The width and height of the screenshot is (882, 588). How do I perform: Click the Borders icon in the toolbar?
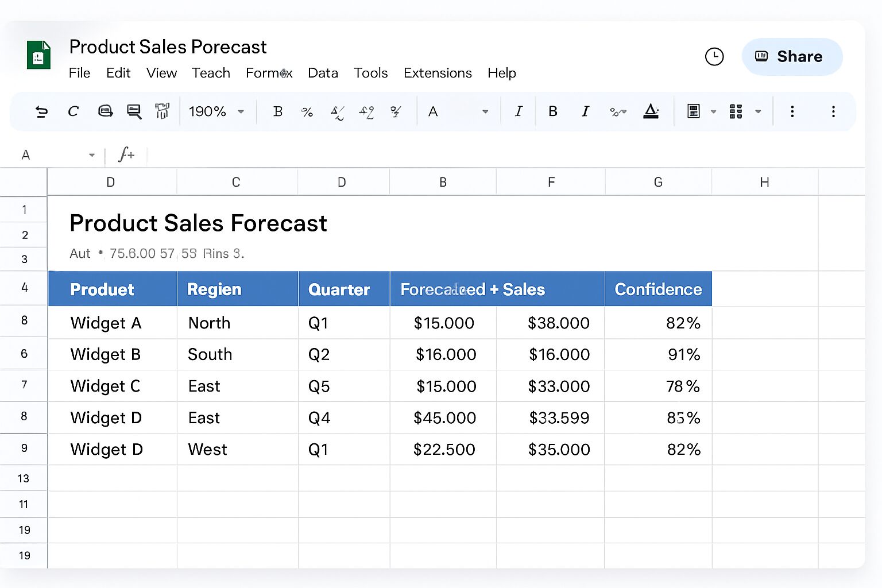[x=694, y=111]
